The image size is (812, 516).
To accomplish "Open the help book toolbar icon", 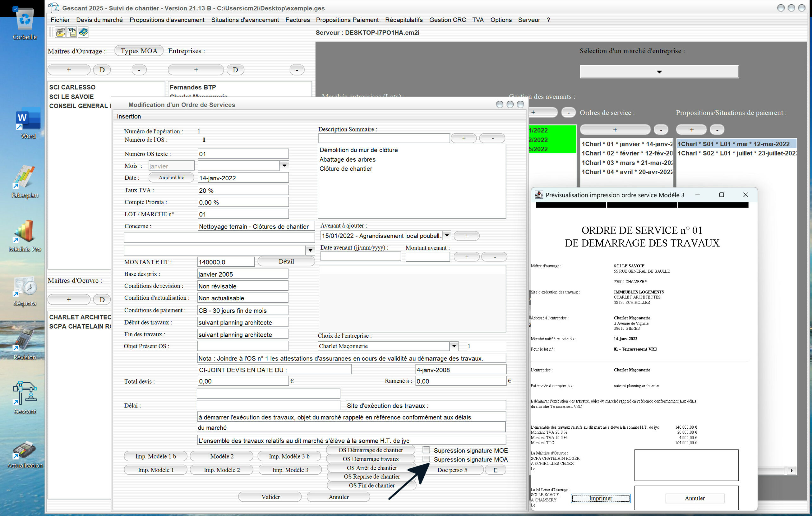I will (x=83, y=32).
